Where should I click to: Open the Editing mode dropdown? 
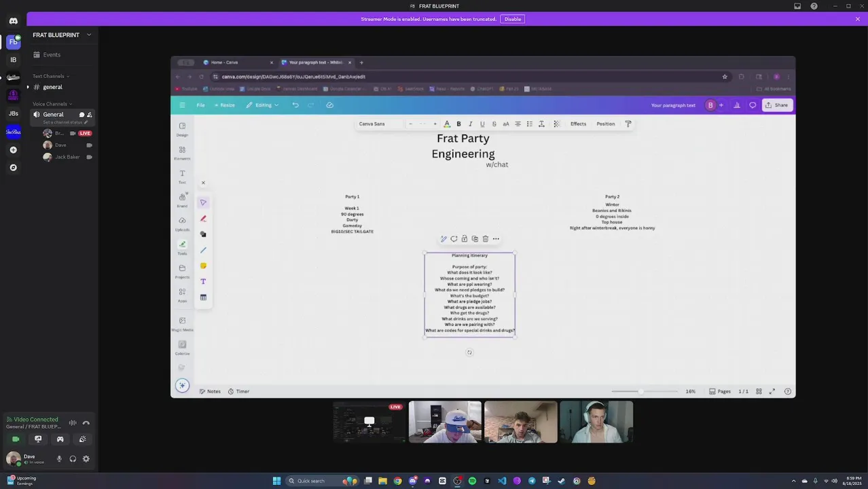[262, 105]
